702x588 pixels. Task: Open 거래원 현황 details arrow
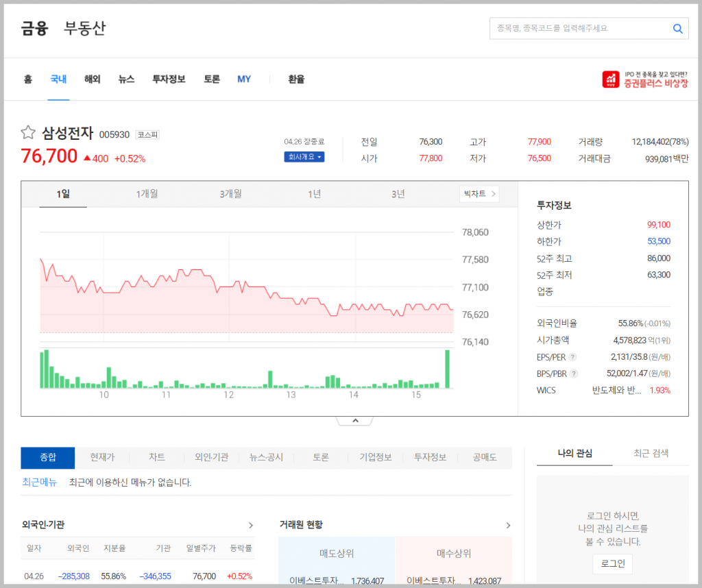(x=508, y=526)
